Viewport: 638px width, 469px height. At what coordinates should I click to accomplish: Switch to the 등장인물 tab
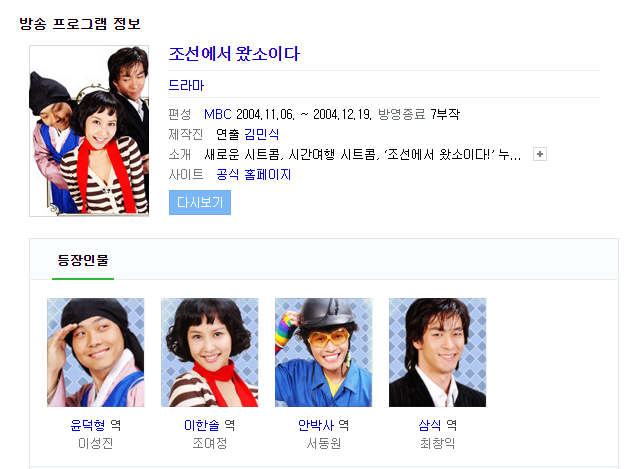point(83,260)
